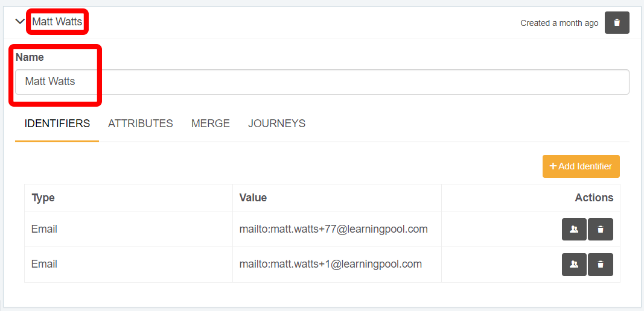Select the mailto:matt.watts+1@learningpool.com value

click(330, 264)
